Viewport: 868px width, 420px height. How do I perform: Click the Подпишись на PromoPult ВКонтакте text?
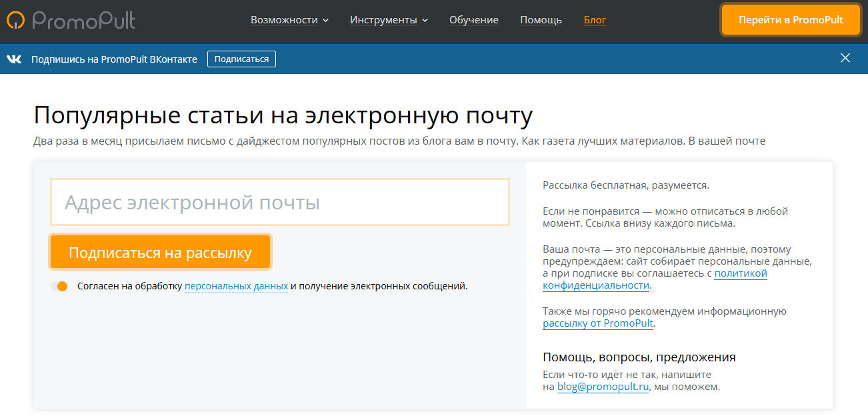tap(114, 59)
